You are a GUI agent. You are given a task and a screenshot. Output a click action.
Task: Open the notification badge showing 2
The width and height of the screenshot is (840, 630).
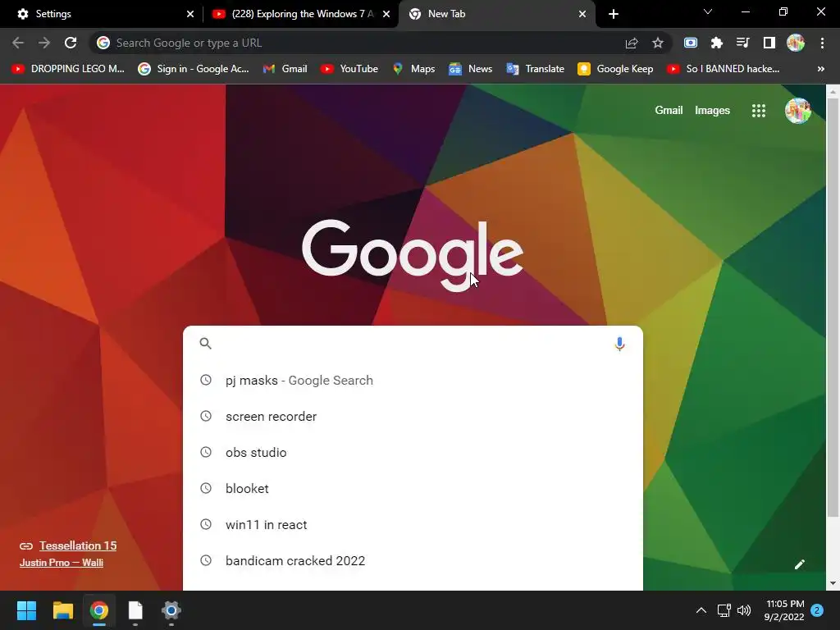point(817,610)
